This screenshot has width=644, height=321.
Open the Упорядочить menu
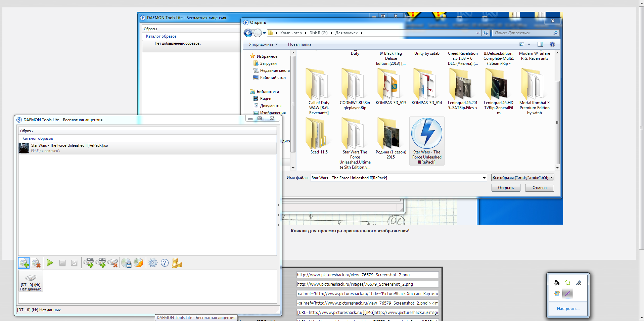263,44
